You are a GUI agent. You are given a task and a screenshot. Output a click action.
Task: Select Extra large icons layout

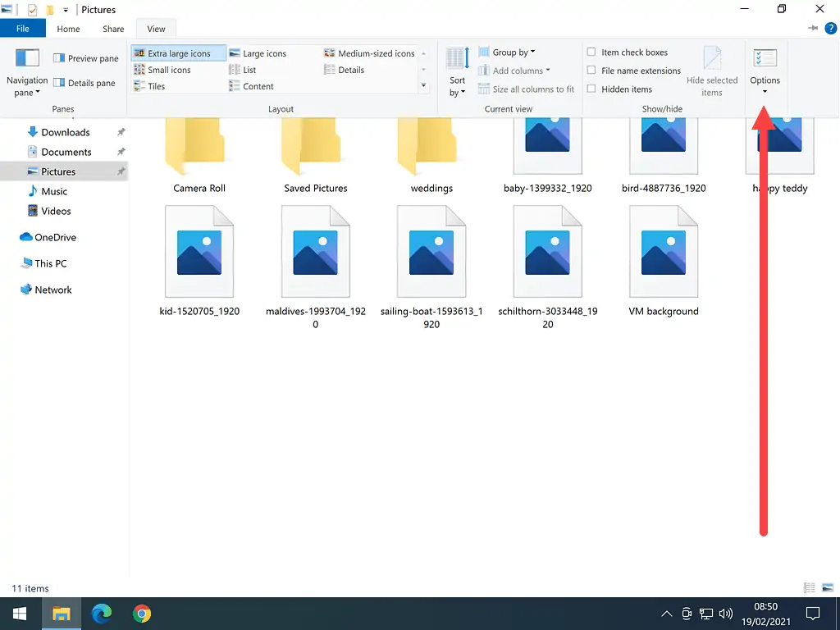click(x=178, y=53)
